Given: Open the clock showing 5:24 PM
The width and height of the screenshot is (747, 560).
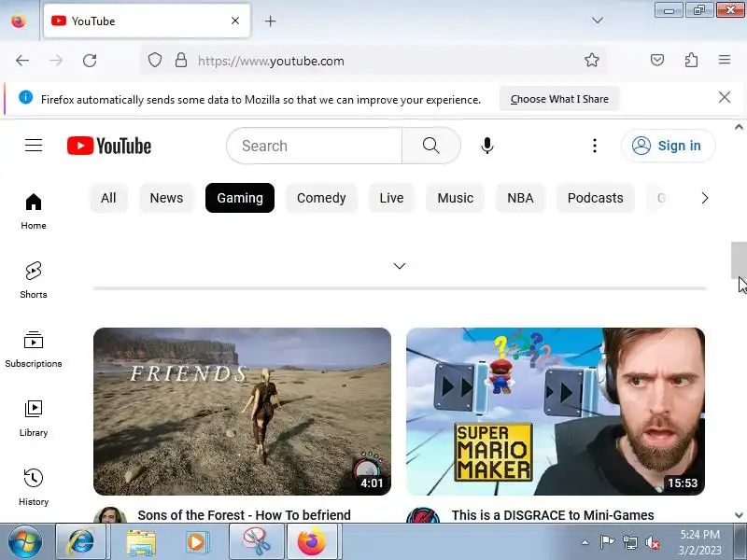Looking at the screenshot, I should pos(699,542).
